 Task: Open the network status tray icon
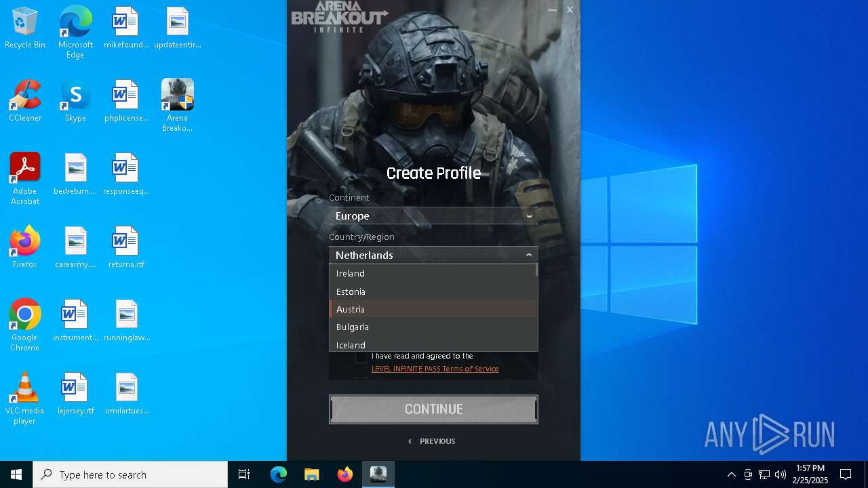764,474
